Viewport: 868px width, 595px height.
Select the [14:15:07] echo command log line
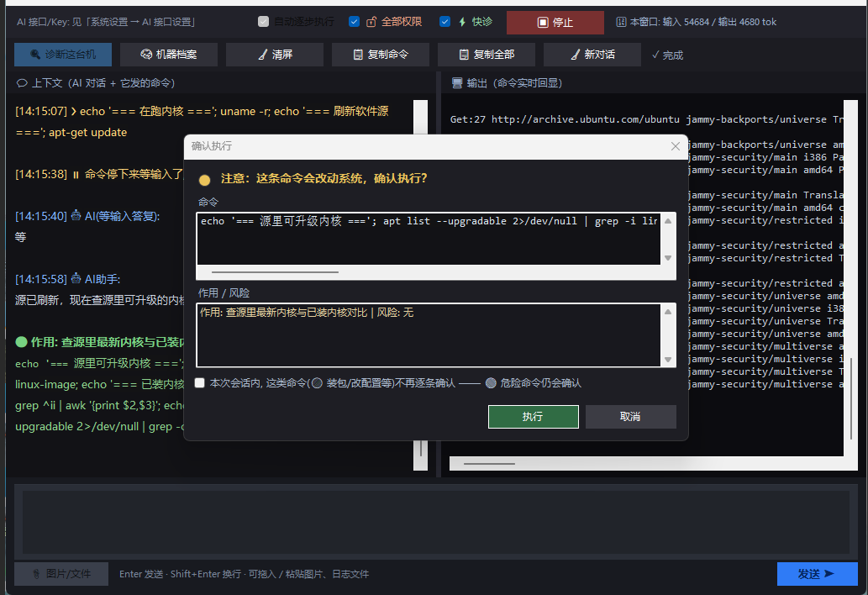pos(202,122)
